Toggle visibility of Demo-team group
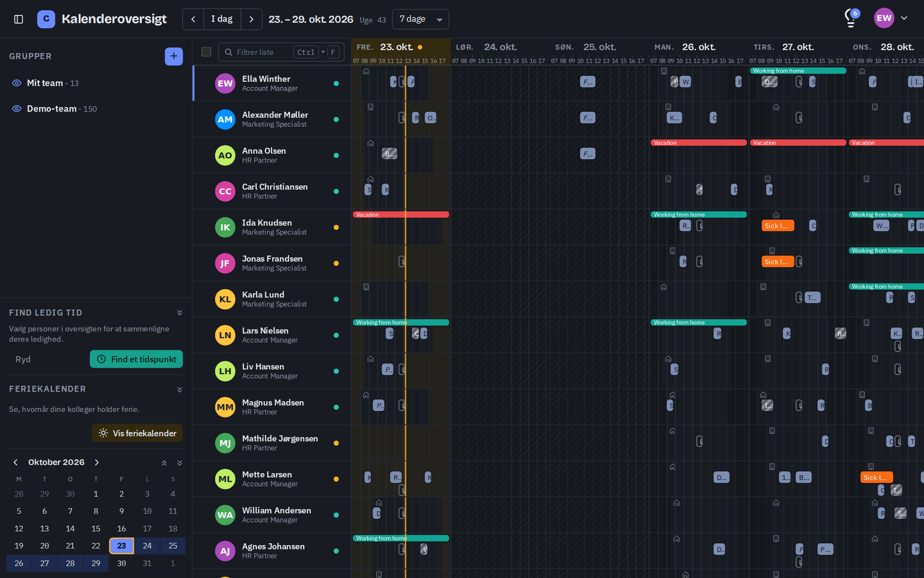Image resolution: width=924 pixels, height=578 pixels. (17, 109)
